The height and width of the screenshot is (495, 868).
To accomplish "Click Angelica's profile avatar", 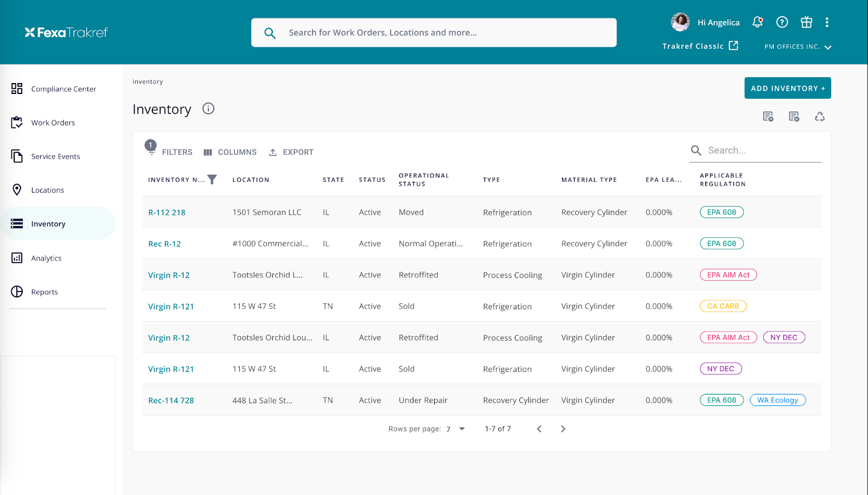I will tap(680, 22).
